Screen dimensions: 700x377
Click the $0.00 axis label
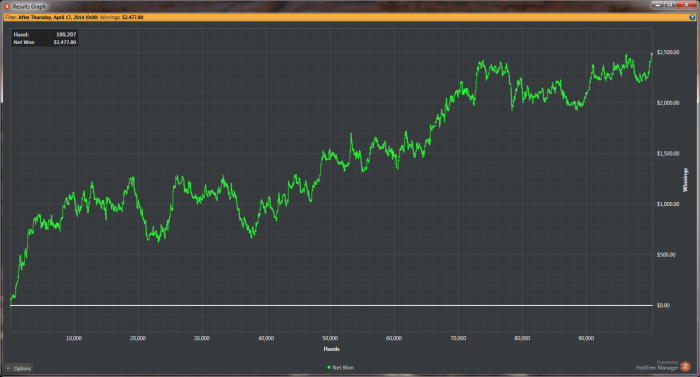click(663, 306)
